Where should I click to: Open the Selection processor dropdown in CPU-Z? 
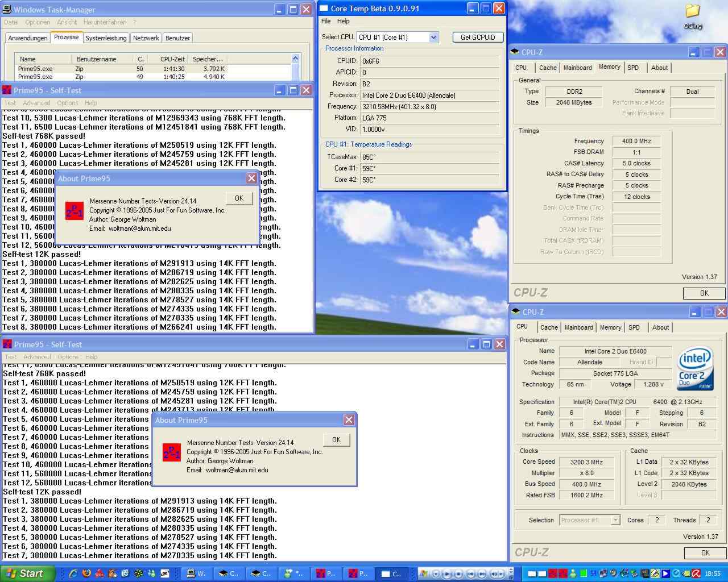615,520
